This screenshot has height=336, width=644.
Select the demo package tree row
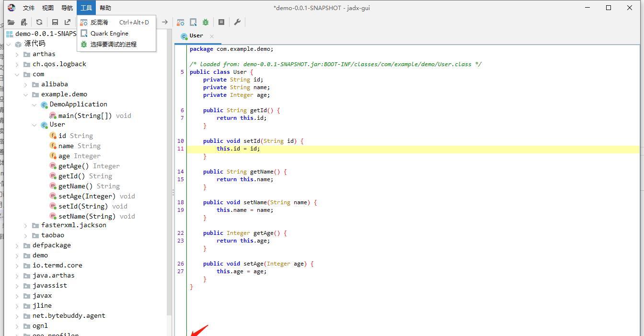coord(35,255)
